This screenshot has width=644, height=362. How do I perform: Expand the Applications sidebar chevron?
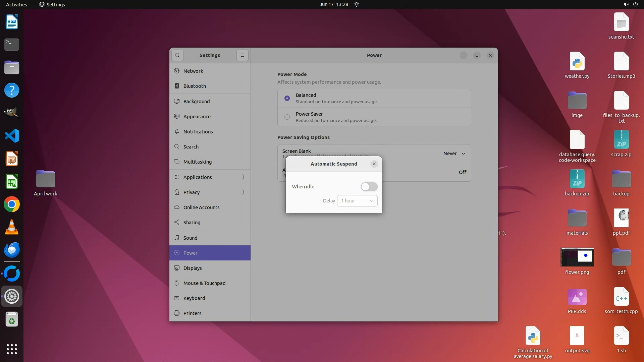pyautogui.click(x=243, y=177)
